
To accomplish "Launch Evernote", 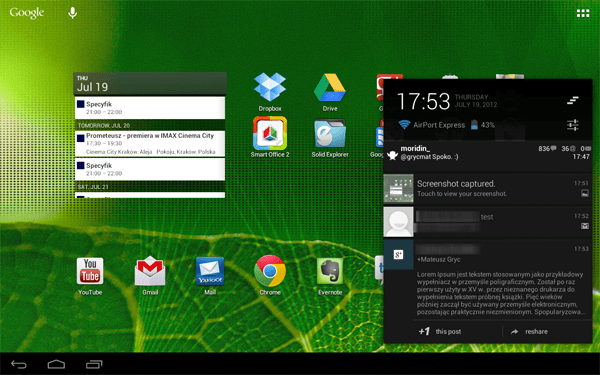I will 330,276.
